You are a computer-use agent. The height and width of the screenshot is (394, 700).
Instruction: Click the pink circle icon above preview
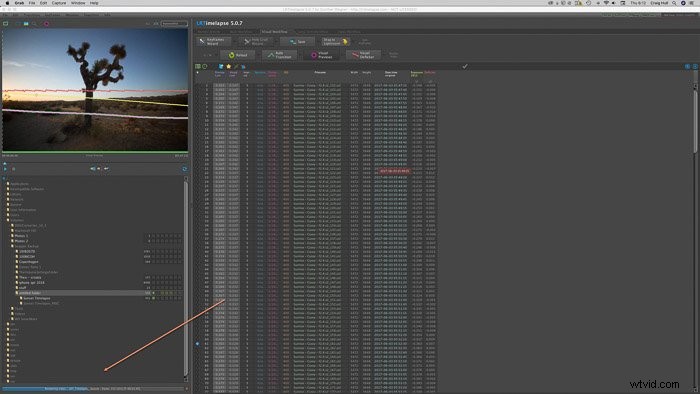tap(46, 24)
